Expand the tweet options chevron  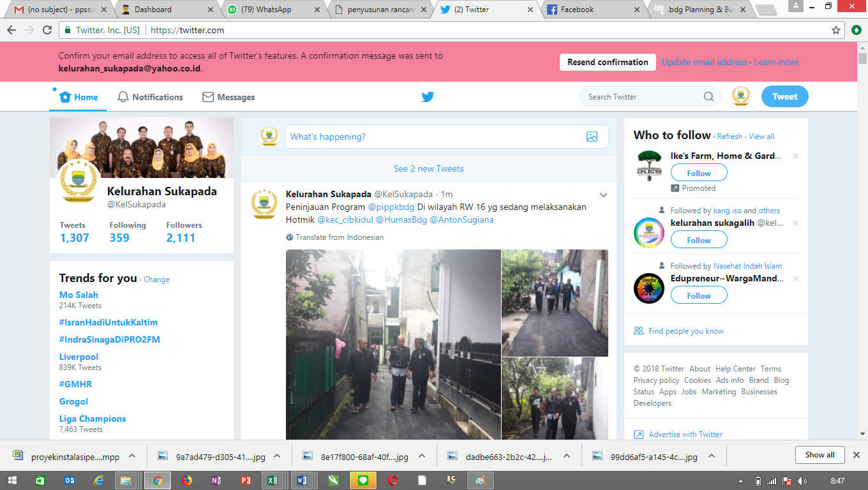603,195
